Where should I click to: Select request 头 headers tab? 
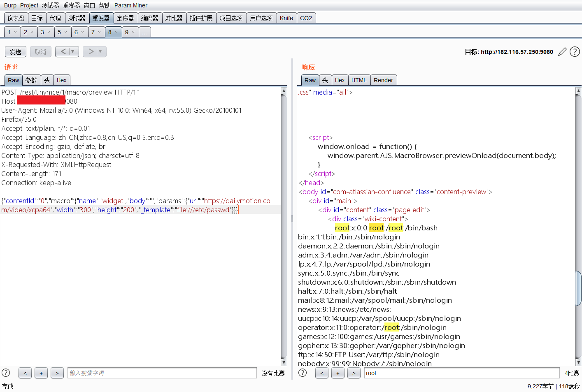pos(47,80)
